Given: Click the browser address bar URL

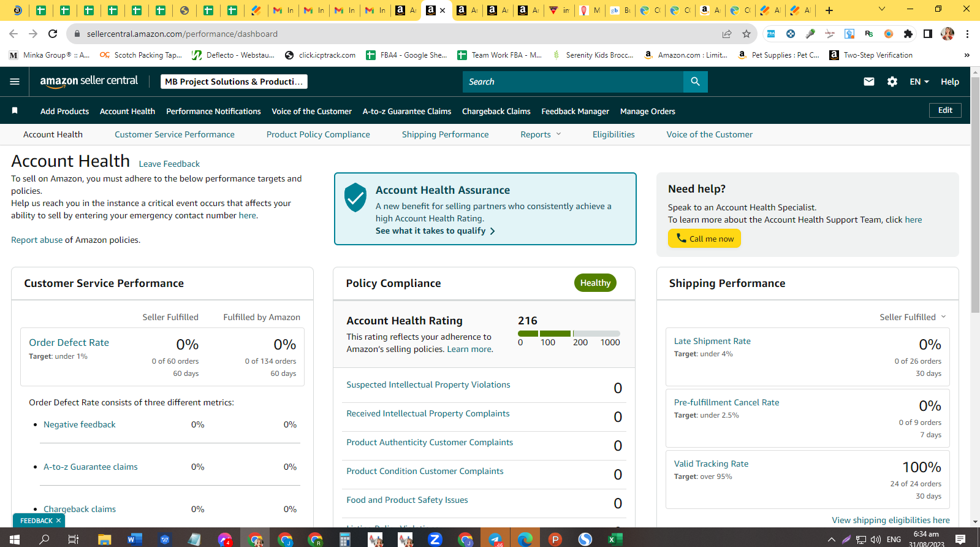Looking at the screenshot, I should [x=182, y=34].
